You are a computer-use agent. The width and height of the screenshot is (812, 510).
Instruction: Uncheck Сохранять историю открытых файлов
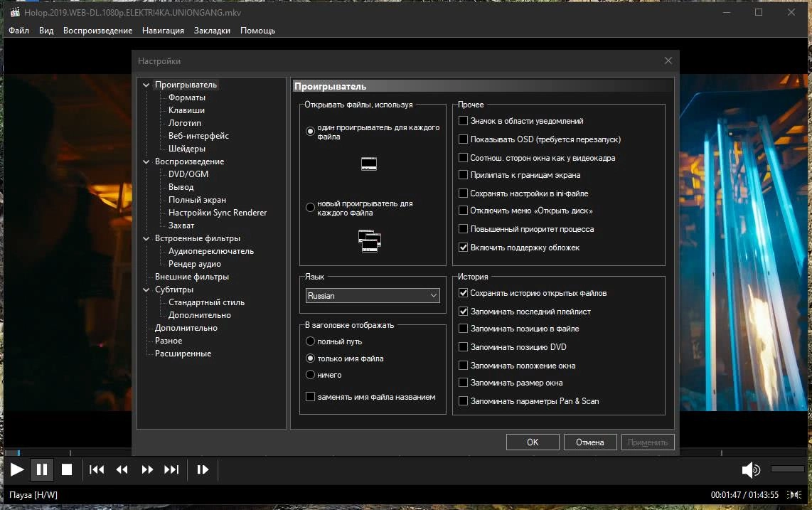[x=464, y=293]
